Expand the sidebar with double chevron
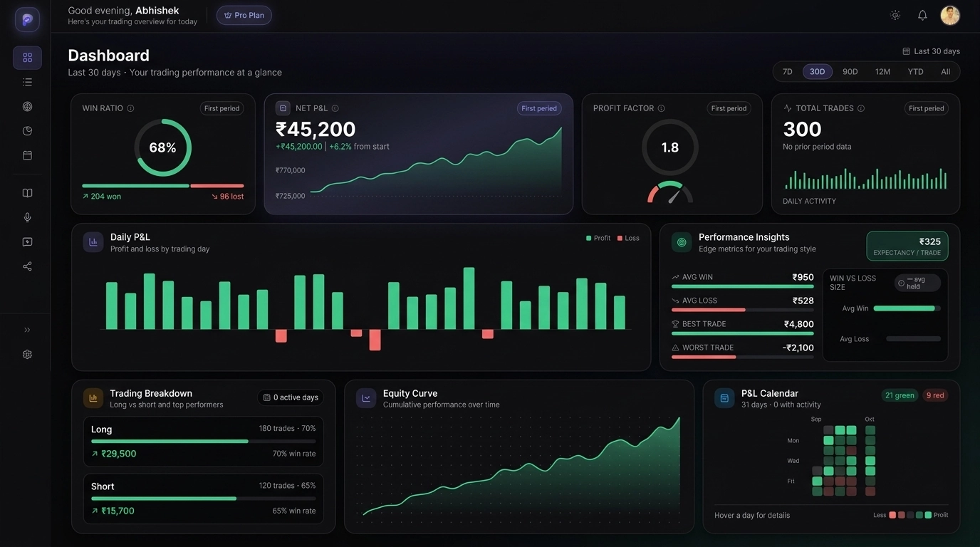This screenshot has height=547, width=980. (x=27, y=330)
